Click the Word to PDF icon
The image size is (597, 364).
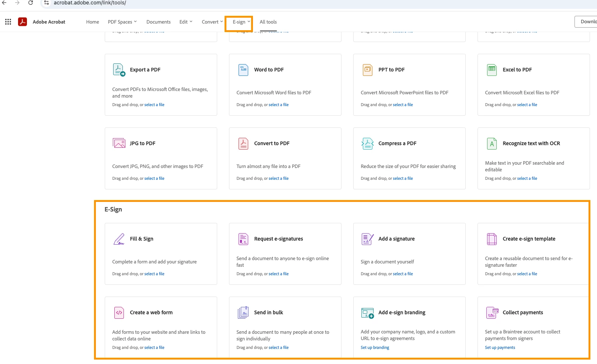(243, 70)
